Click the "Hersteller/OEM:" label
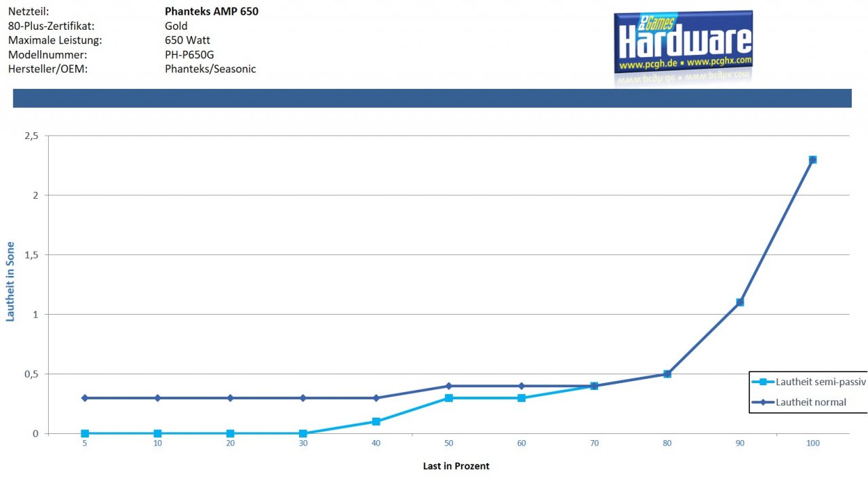Image resolution: width=868 pixels, height=495 pixels. 47,68
